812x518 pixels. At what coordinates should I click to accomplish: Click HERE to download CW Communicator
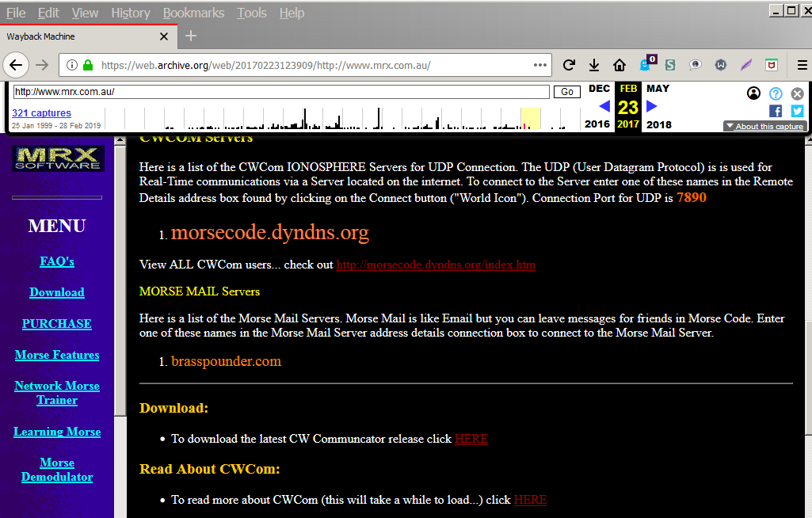[x=471, y=439]
